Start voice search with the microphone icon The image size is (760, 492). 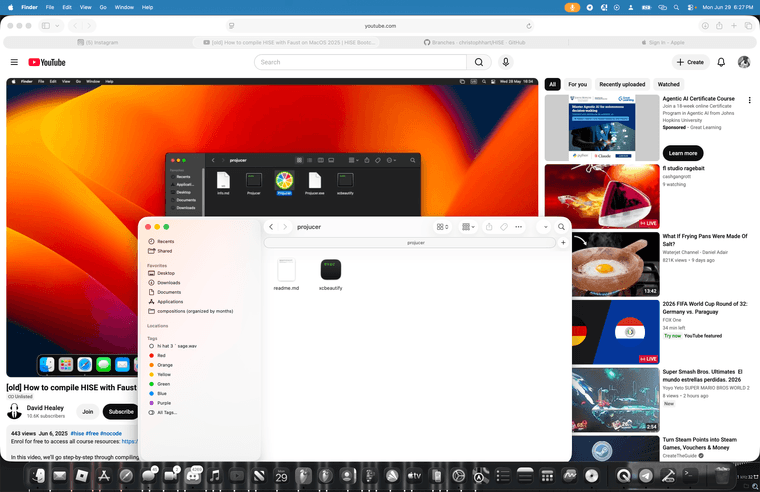click(x=506, y=62)
